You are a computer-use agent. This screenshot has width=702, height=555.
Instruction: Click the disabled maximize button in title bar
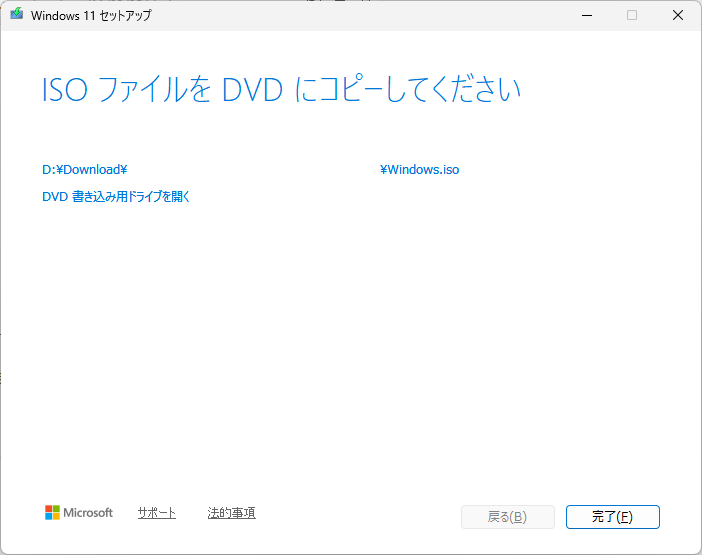click(632, 15)
